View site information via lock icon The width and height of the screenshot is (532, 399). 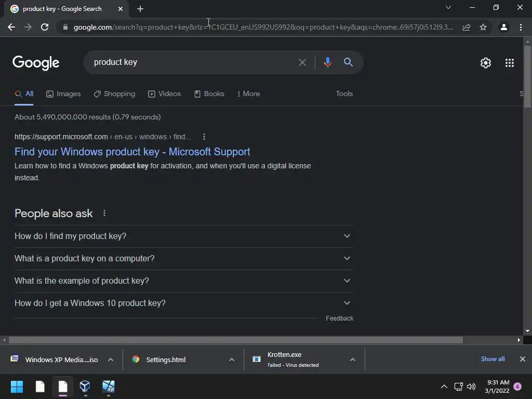[x=65, y=27]
